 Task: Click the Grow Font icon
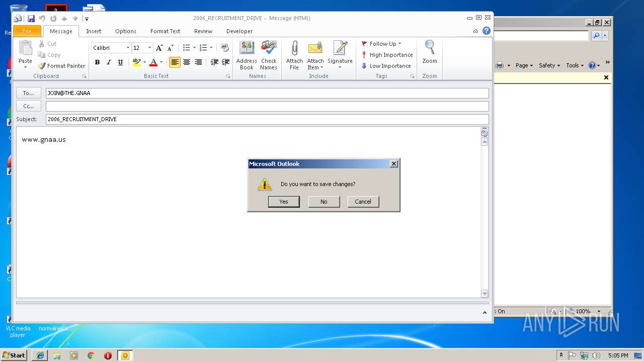point(159,48)
